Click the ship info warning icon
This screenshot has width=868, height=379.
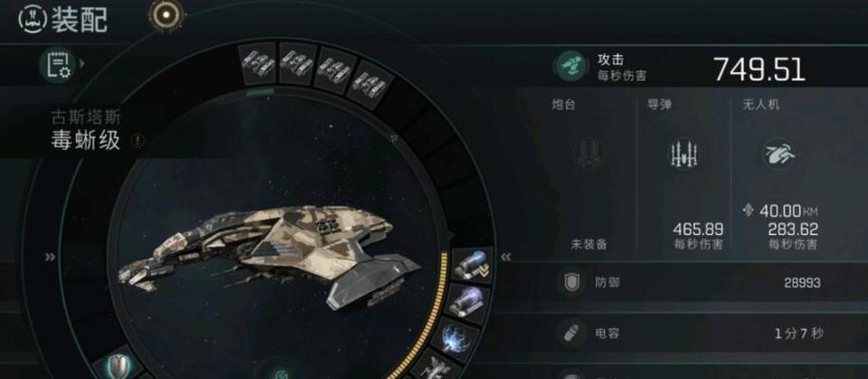[x=136, y=141]
